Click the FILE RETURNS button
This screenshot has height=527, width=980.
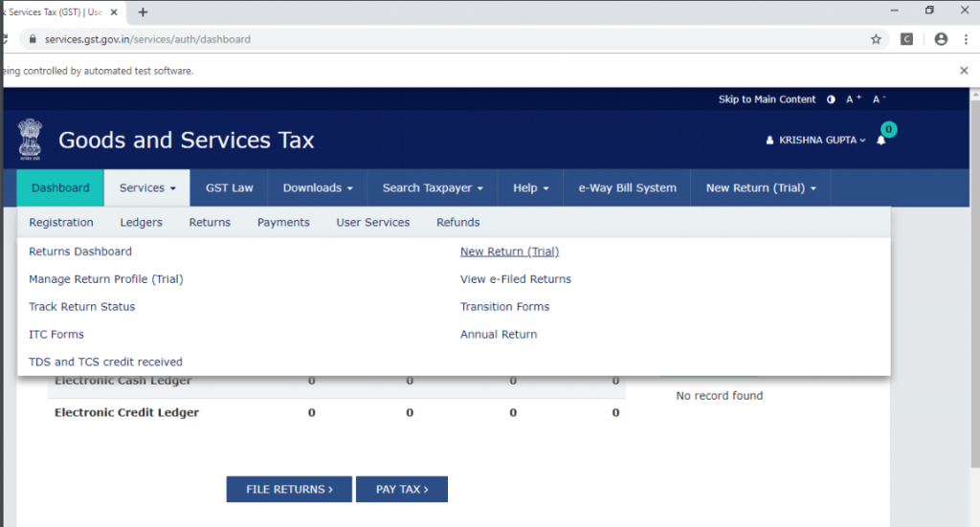click(x=289, y=489)
